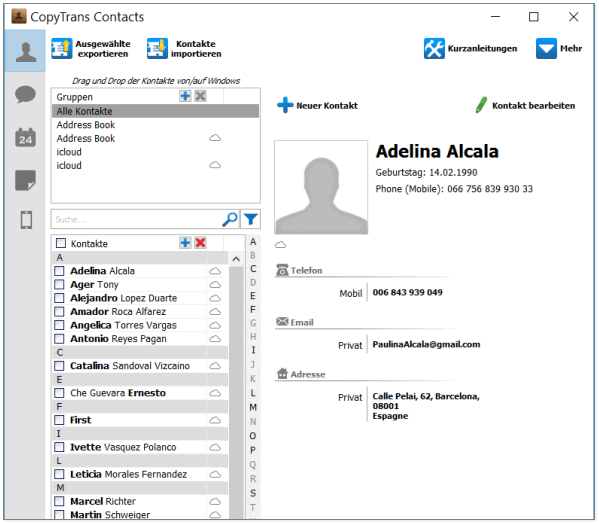Screen dimensions: 599x524
Task: Click the pencil icon for Kontakt bearbeiten
Action: (x=481, y=105)
